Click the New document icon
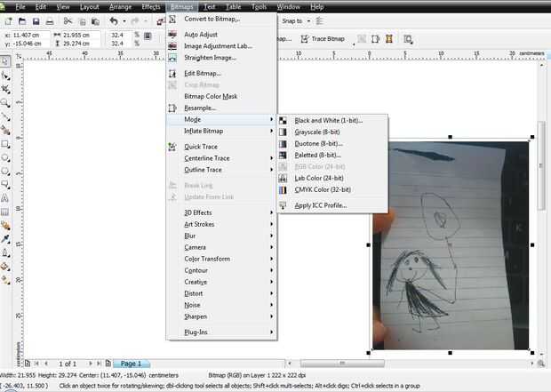This screenshot has height=392, width=551. coord(8,21)
